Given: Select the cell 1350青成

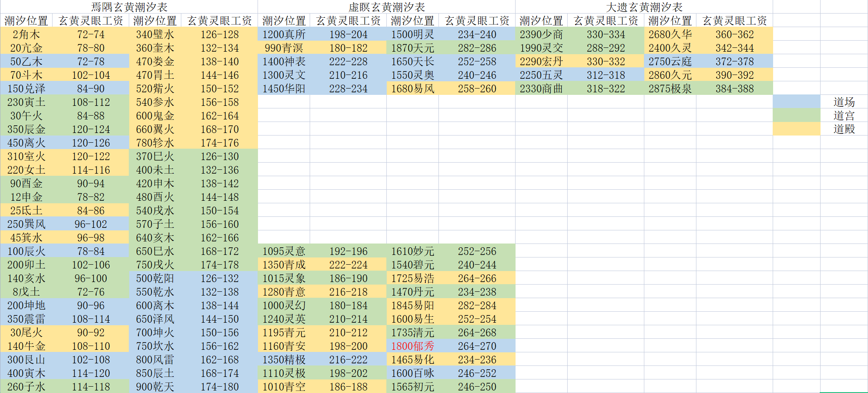Looking at the screenshot, I should 284,264.
